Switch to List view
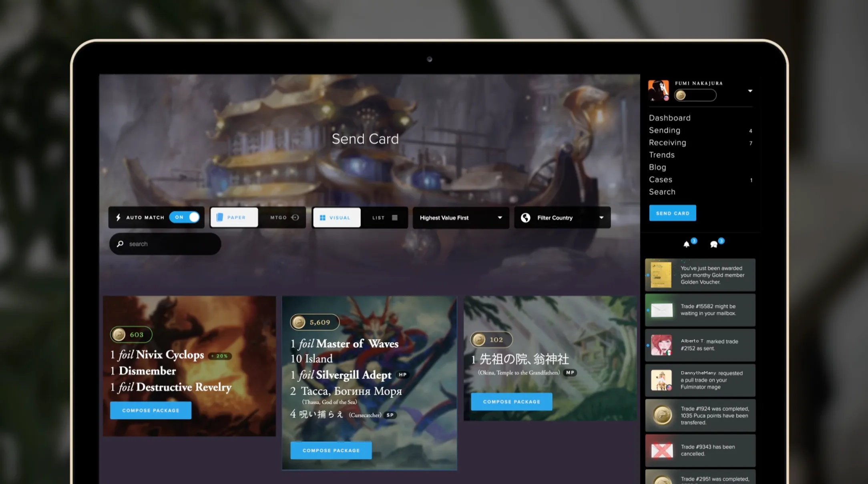This screenshot has width=868, height=484. tap(384, 218)
